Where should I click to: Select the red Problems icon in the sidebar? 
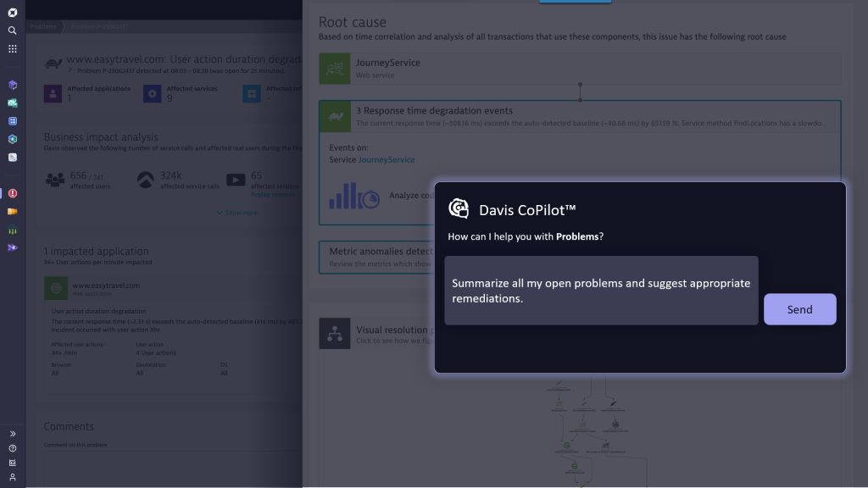click(x=12, y=193)
